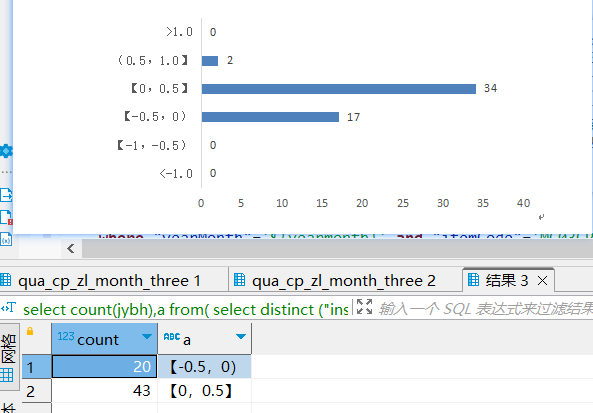Close the 结果 3 result tab

pos(542,281)
